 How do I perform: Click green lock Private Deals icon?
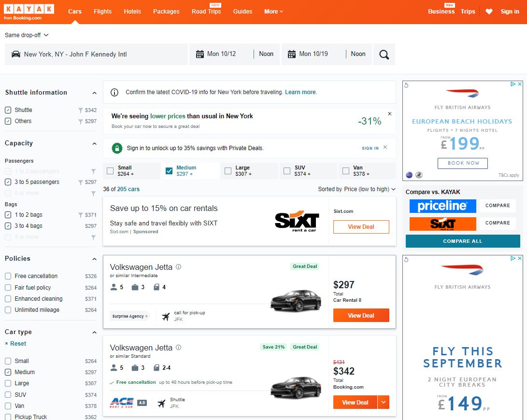117,148
